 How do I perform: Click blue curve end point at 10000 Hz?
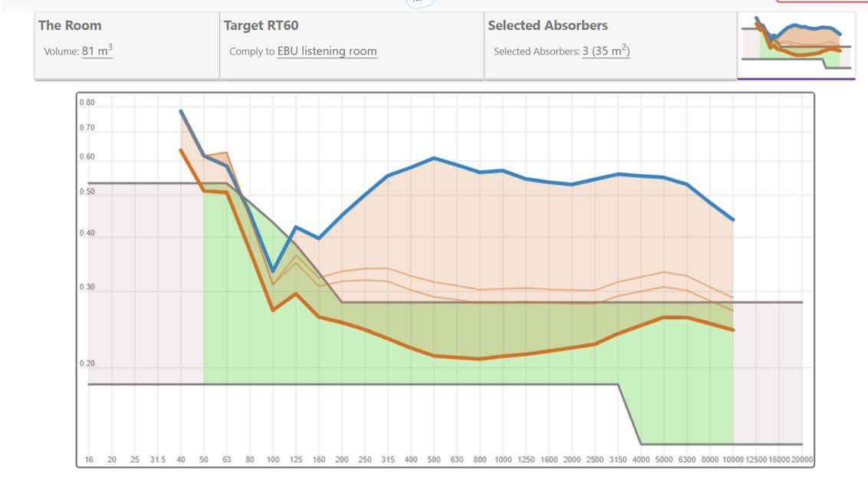tap(733, 220)
